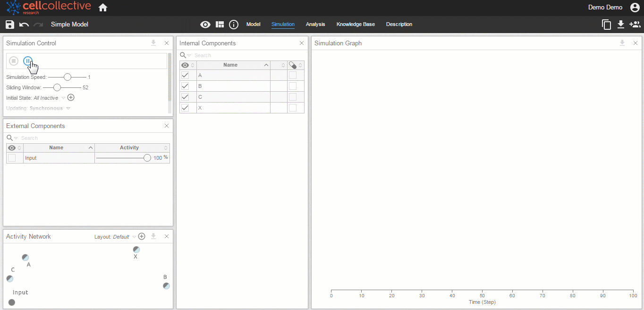Open the Description tab
644x310 pixels.
pos(399,25)
